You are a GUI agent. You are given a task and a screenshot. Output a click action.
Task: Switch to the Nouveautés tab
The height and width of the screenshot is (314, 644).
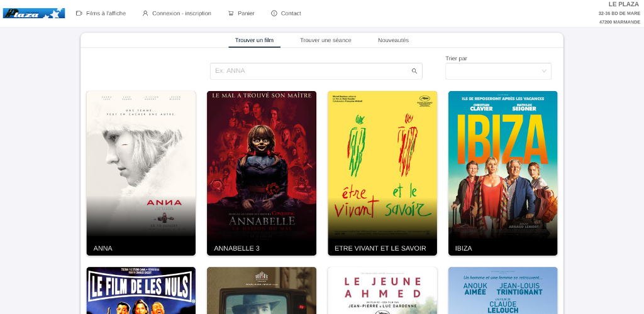click(393, 40)
